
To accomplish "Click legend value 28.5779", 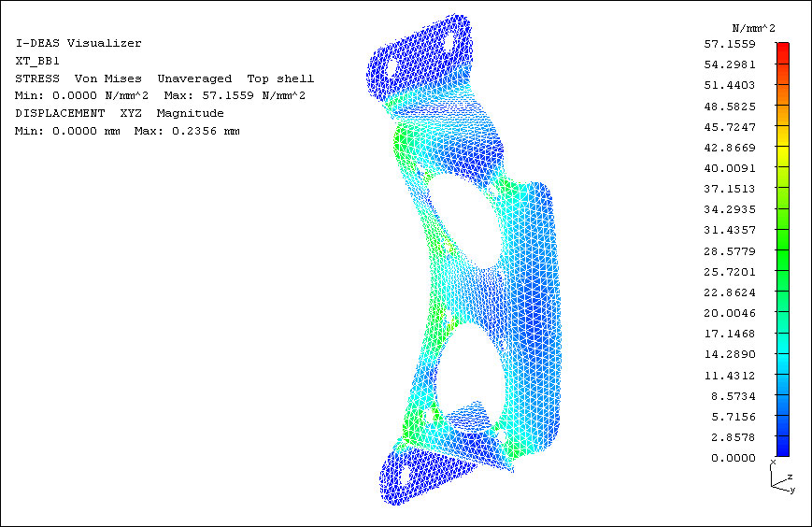I will (x=730, y=251).
